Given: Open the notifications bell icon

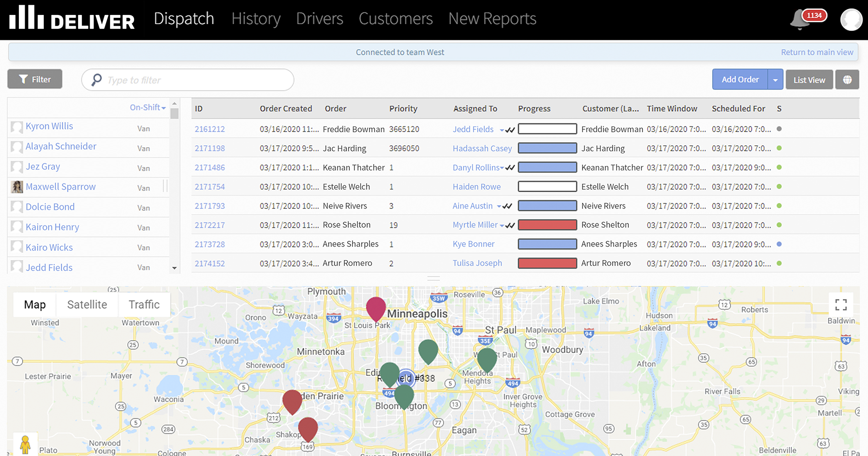Looking at the screenshot, I should coord(800,19).
